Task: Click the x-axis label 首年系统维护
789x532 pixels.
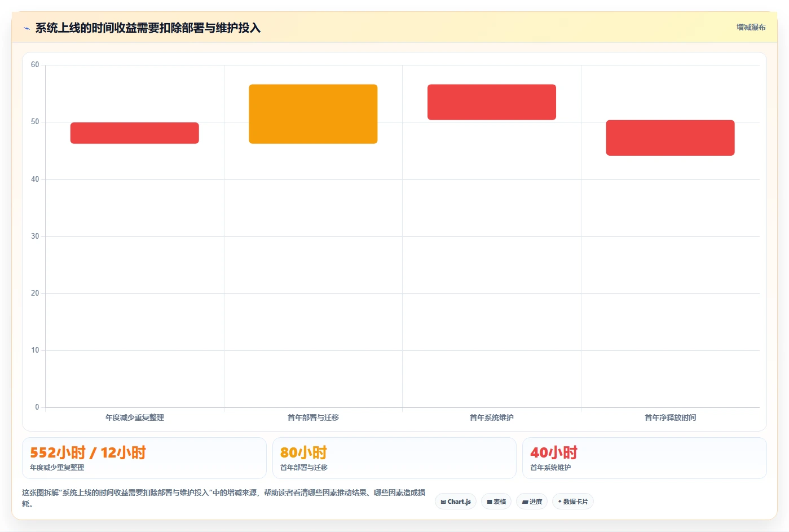Action: click(492, 417)
